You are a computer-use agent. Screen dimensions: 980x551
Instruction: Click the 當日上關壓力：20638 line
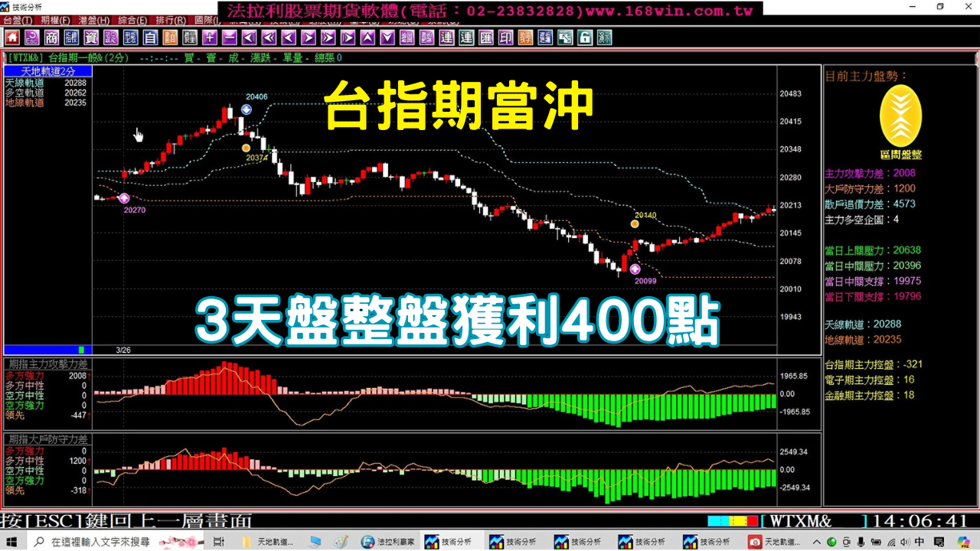(x=873, y=250)
